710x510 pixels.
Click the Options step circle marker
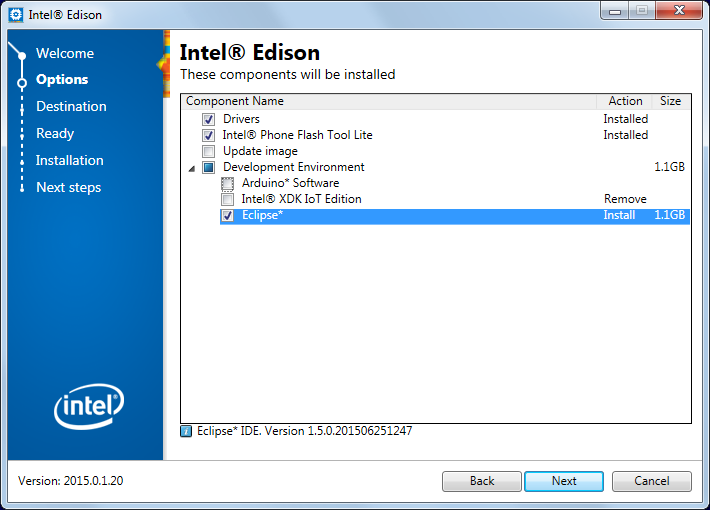pyautogui.click(x=22, y=83)
